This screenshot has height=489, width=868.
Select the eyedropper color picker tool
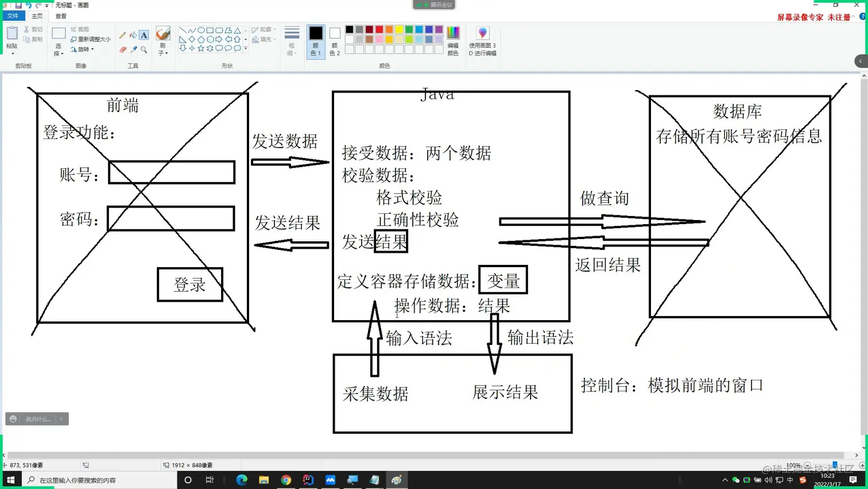click(x=133, y=48)
